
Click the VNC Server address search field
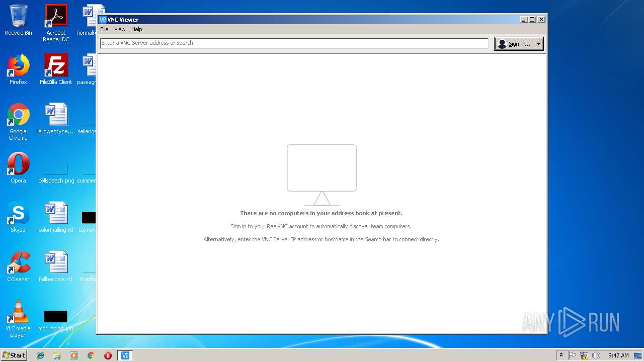294,43
